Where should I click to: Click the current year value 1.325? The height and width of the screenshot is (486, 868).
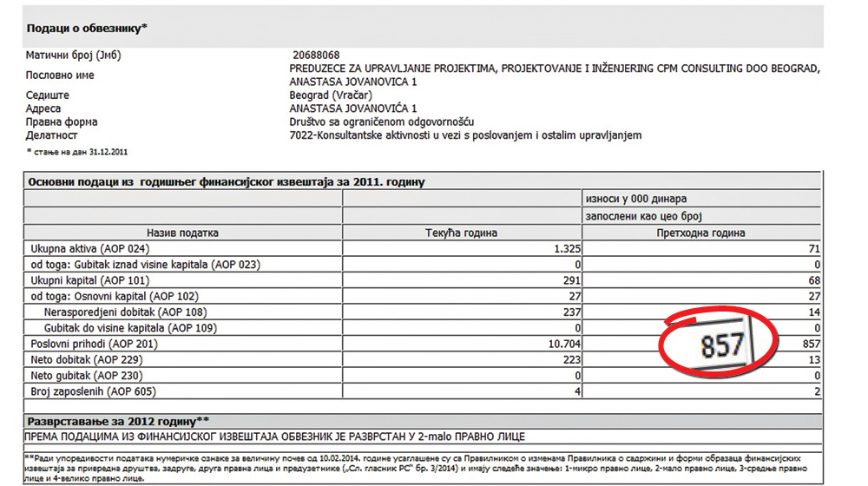[565, 249]
